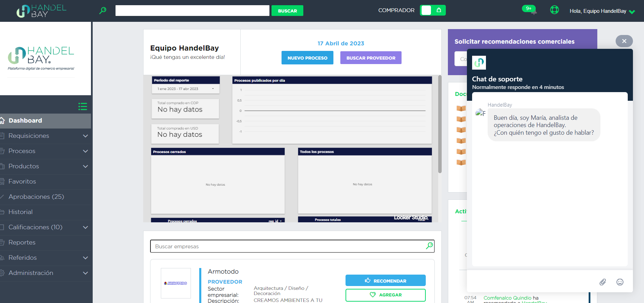Click the third book document icon
The image size is (644, 303).
pos(461,130)
